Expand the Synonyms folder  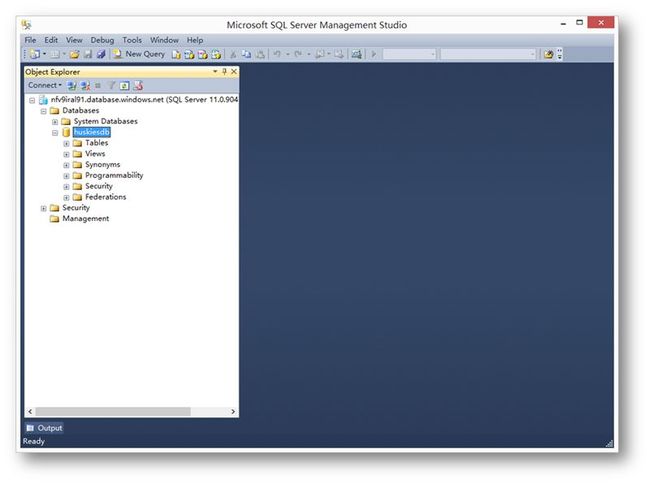coord(66,165)
